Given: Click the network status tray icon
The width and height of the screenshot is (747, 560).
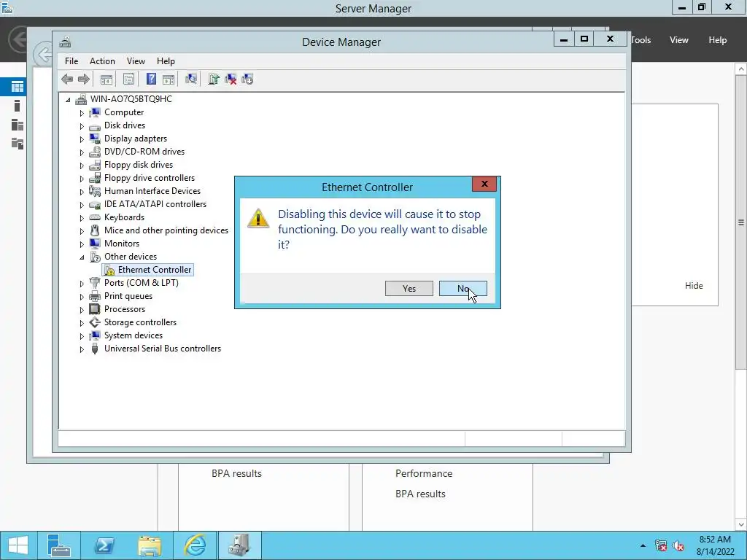Looking at the screenshot, I should 661,545.
